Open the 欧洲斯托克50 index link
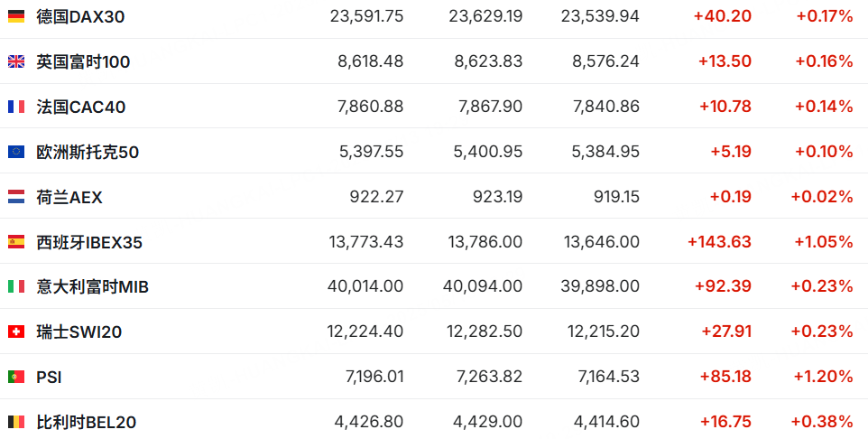The height and width of the screenshot is (439, 868). tap(88, 152)
